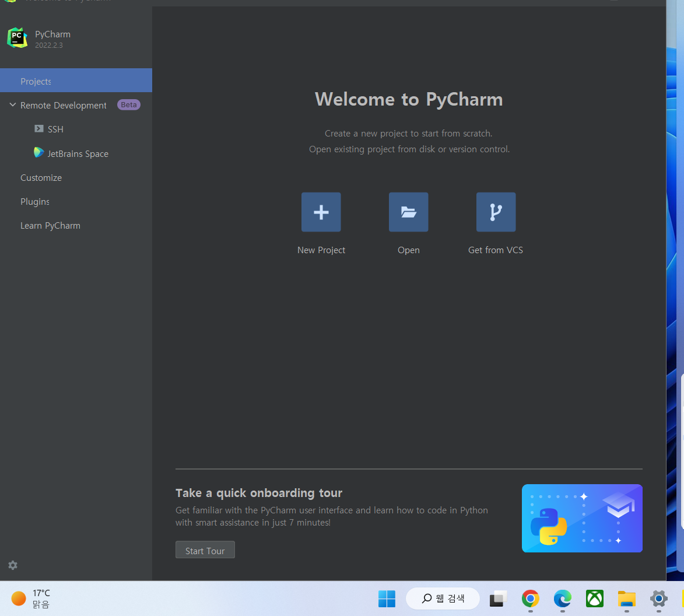Open the Xbox app from the taskbar
Screen dimensions: 684x616
[595, 598]
